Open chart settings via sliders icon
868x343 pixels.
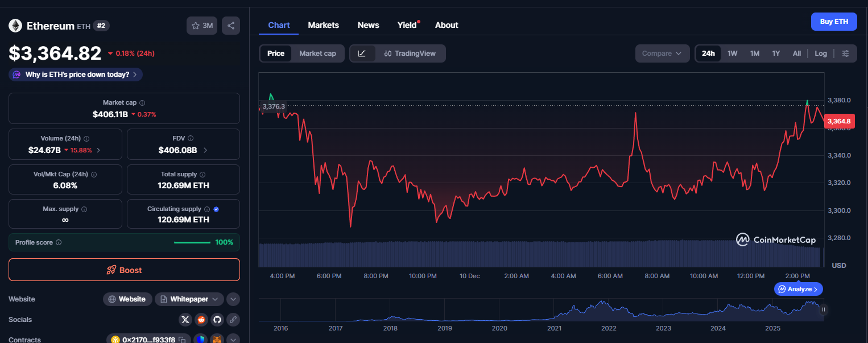[846, 53]
